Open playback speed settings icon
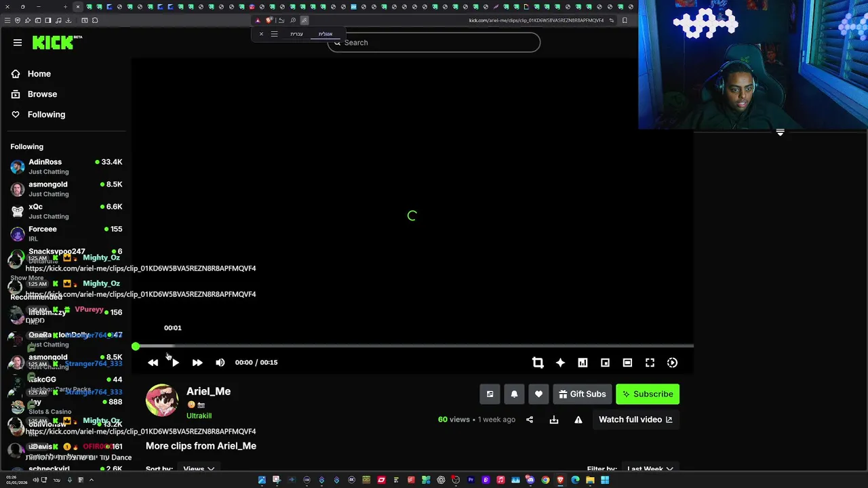868x488 pixels. 672,363
